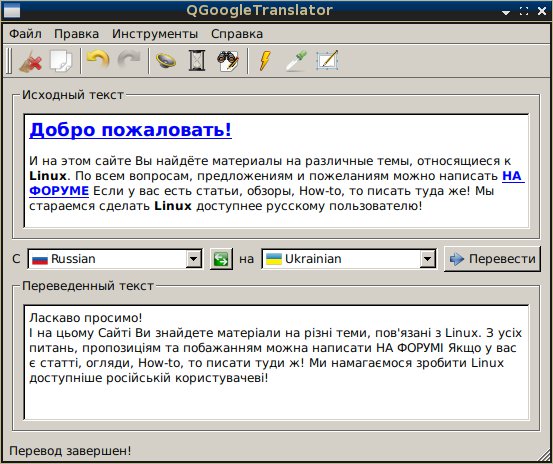Viewport: 553px width, 464px height.
Task: Open the Инструменты menu
Action: pos(155,34)
